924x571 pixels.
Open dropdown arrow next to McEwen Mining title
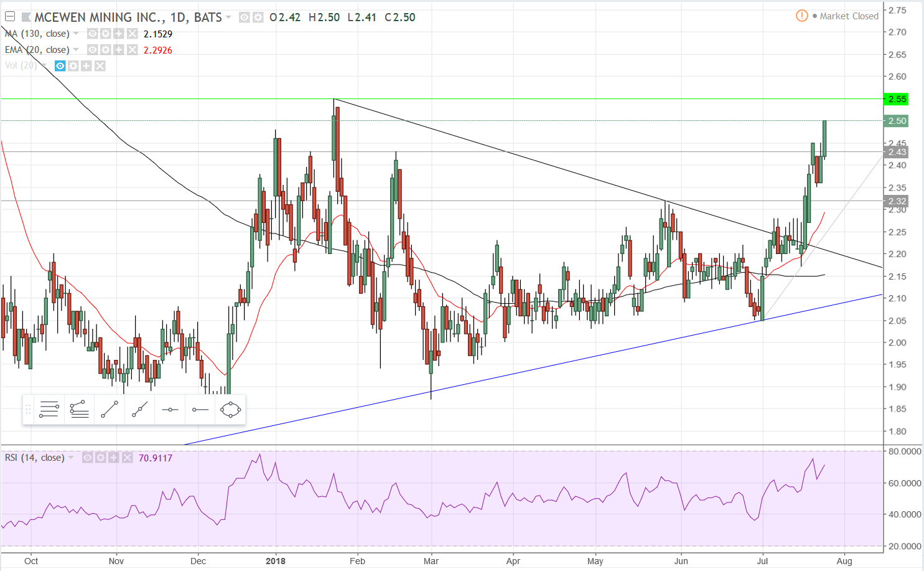(x=228, y=17)
